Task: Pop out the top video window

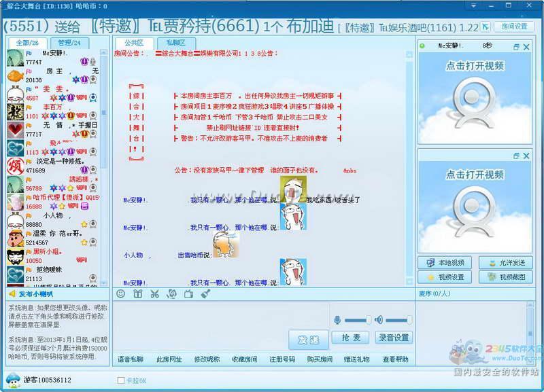Action: pos(516,46)
